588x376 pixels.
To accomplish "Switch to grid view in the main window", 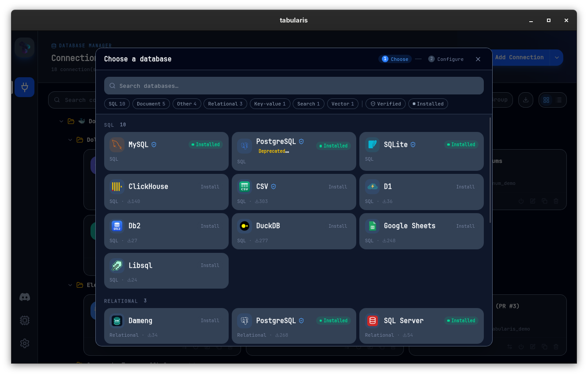I will tap(547, 100).
